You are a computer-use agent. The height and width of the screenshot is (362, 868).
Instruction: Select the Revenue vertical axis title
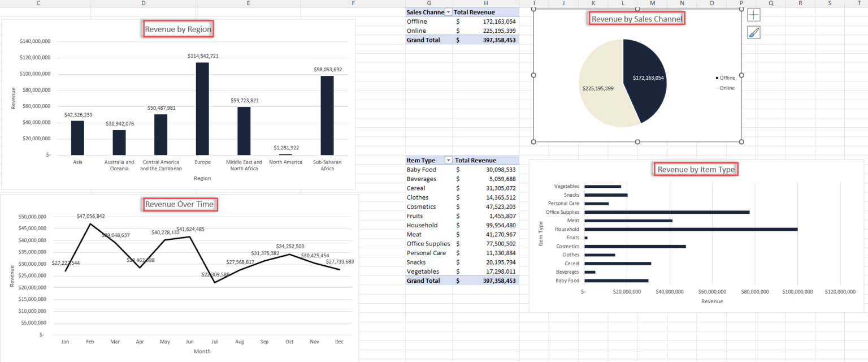click(x=12, y=99)
